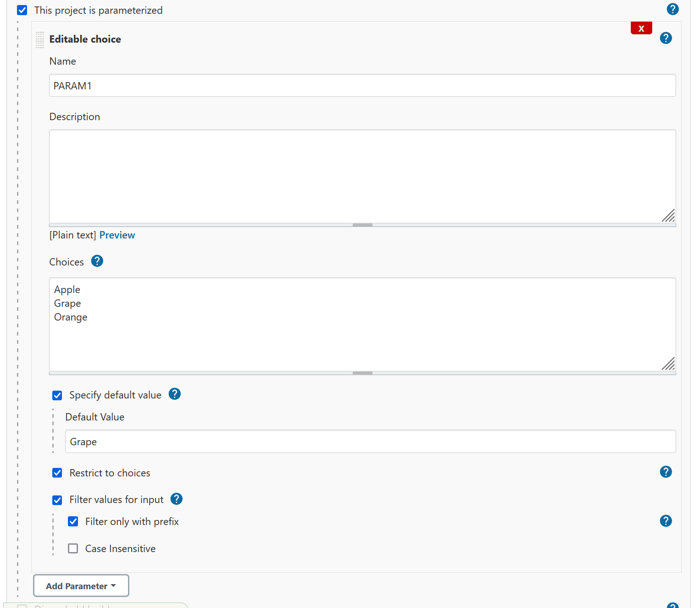Click the '[Plain text]' label
This screenshot has height=608, width=700.
tap(72, 235)
